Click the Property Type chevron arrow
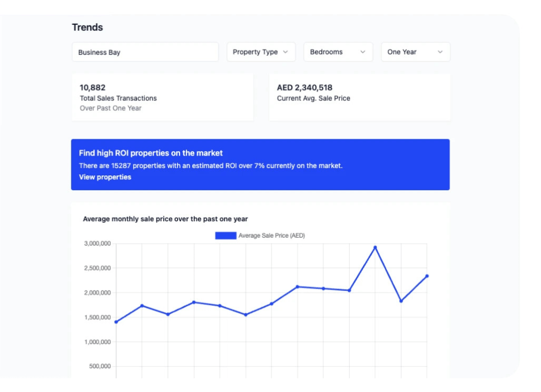Image resolution: width=541 pixels, height=392 pixels. click(x=285, y=52)
